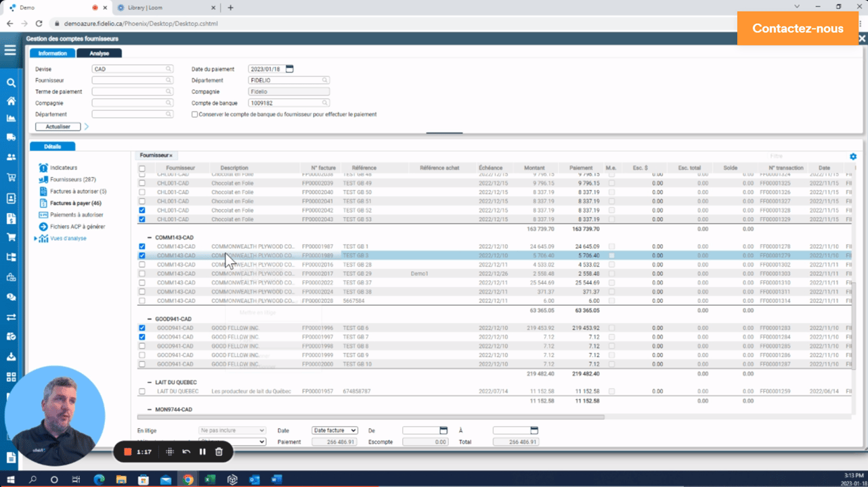Screen dimensions: 868x487
Task: Open Windows search in the taskbar
Action: (x=32, y=480)
